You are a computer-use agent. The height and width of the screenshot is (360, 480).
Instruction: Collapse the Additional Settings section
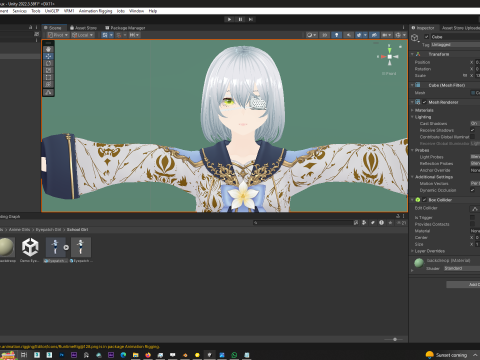pyautogui.click(x=412, y=177)
